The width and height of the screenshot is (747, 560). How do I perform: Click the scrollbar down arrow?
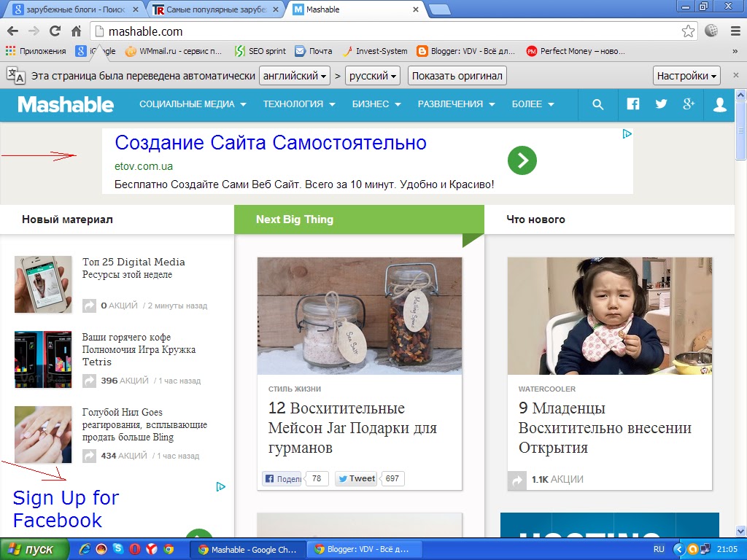(740, 531)
